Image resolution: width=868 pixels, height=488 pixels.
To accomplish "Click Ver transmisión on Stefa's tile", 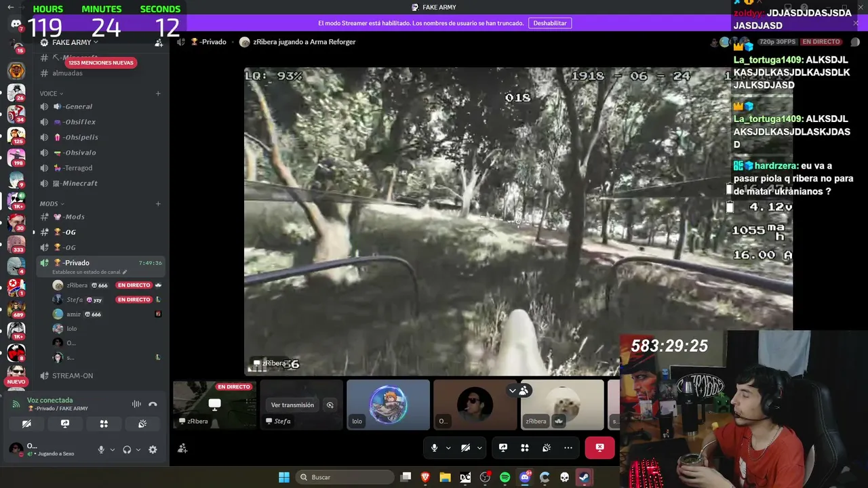I will (x=292, y=405).
